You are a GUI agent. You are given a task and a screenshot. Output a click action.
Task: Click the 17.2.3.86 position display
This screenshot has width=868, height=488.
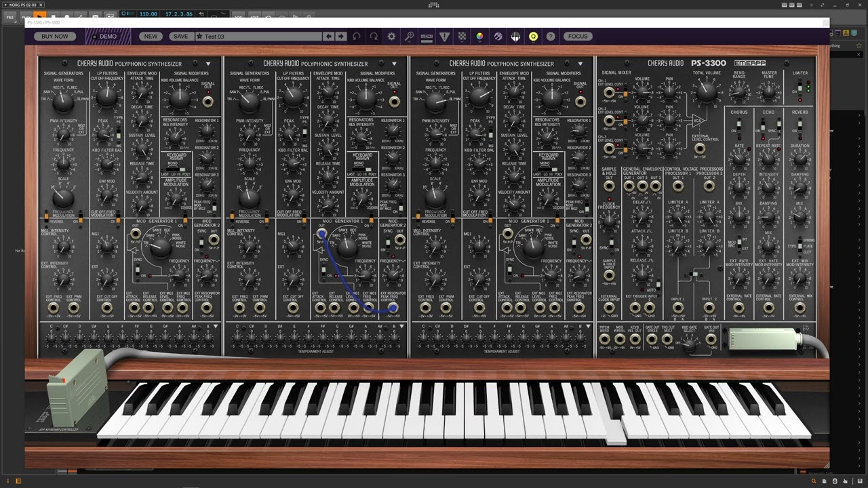[x=179, y=14]
